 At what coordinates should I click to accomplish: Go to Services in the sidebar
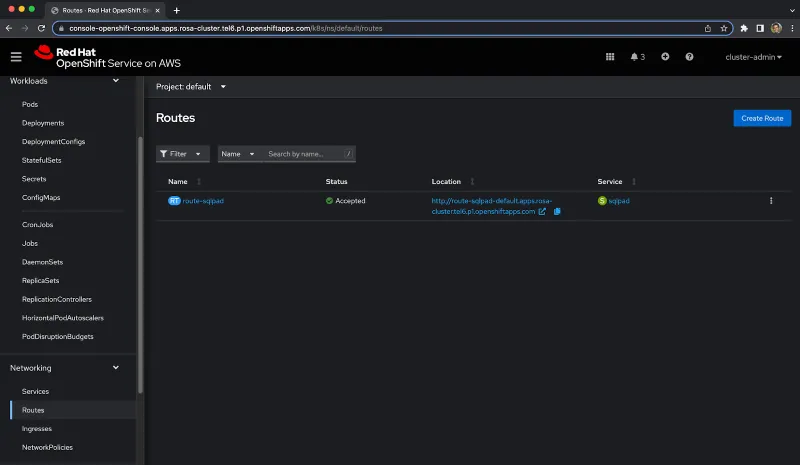point(35,391)
